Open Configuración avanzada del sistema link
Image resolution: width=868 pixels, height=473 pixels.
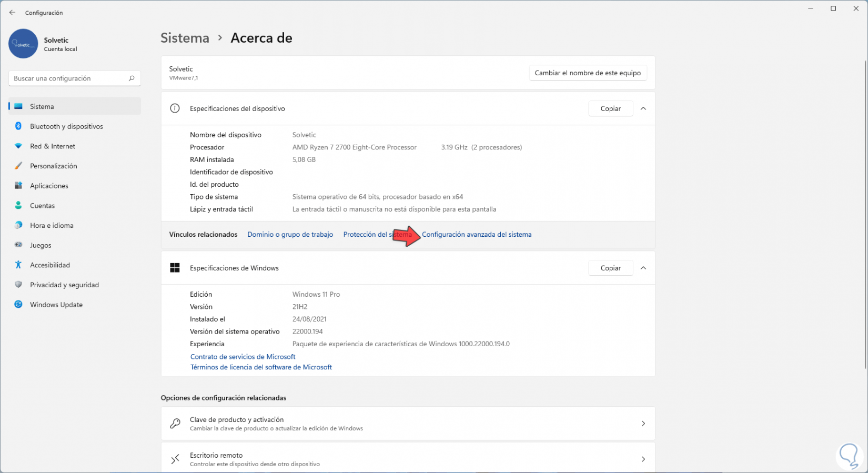click(477, 235)
